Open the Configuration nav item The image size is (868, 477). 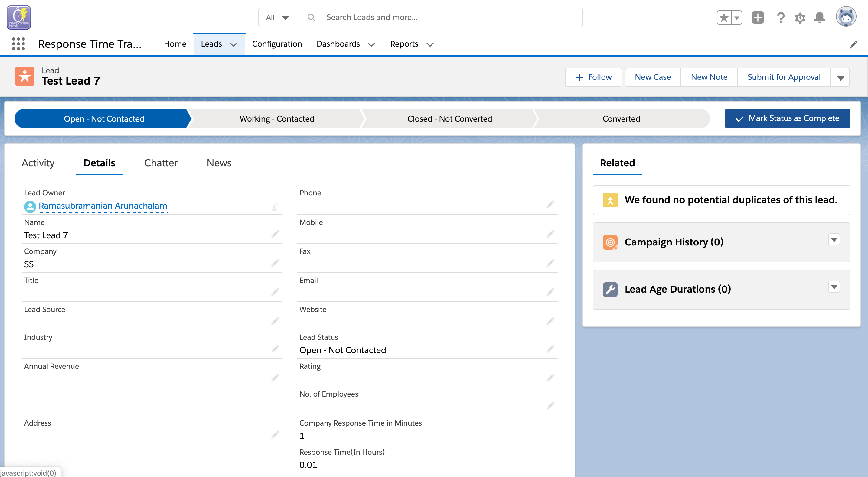(x=277, y=44)
